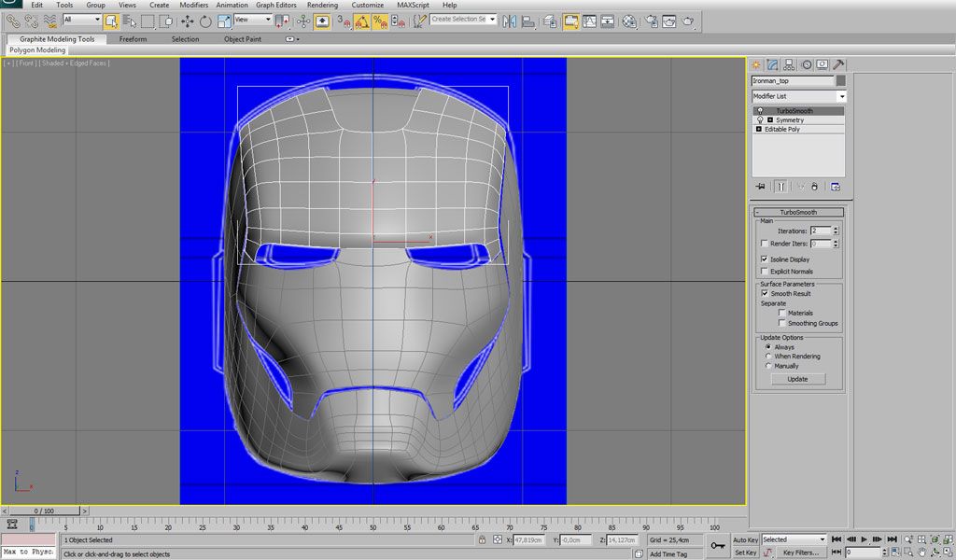This screenshot has width=956, height=560.
Task: Open the Key Filters dialog
Action: [x=800, y=553]
